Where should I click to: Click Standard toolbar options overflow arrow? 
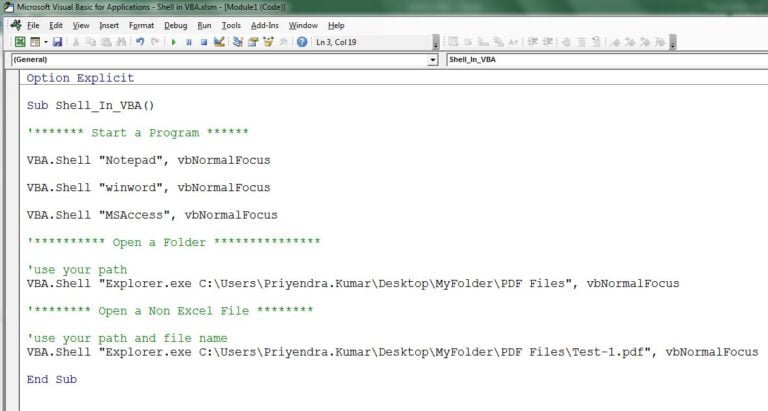click(436, 44)
